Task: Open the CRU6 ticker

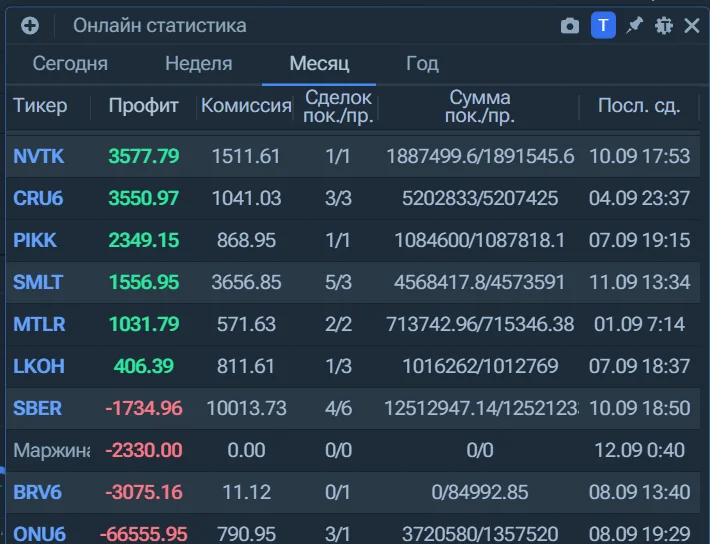Action: (38, 198)
